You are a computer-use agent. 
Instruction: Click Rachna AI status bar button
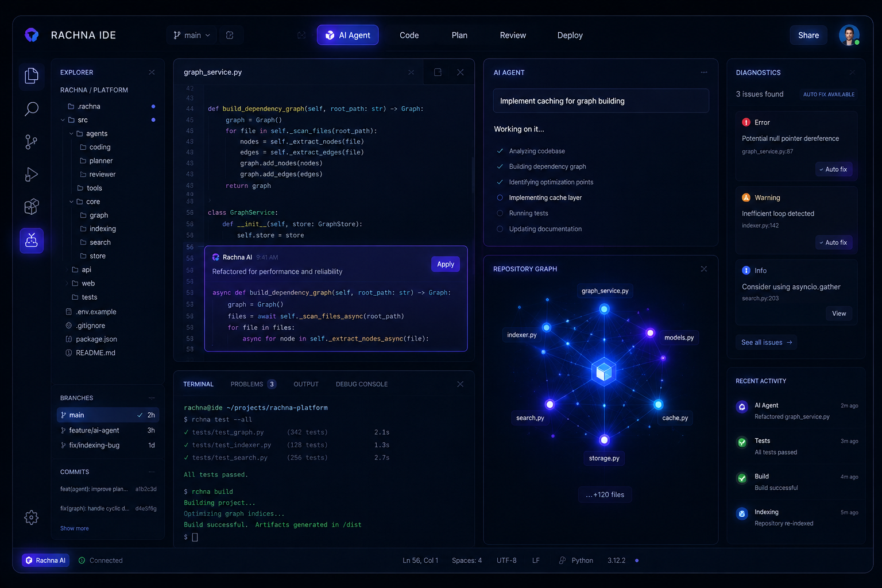45,560
